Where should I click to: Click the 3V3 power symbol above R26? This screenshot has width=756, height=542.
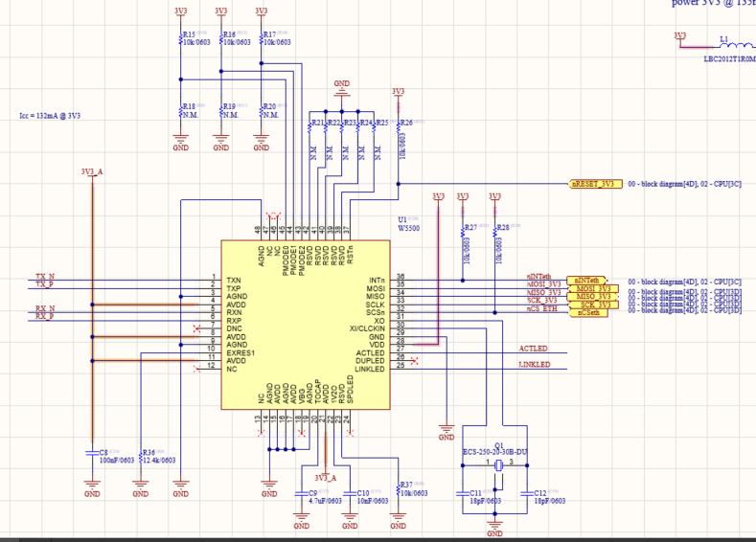(399, 93)
